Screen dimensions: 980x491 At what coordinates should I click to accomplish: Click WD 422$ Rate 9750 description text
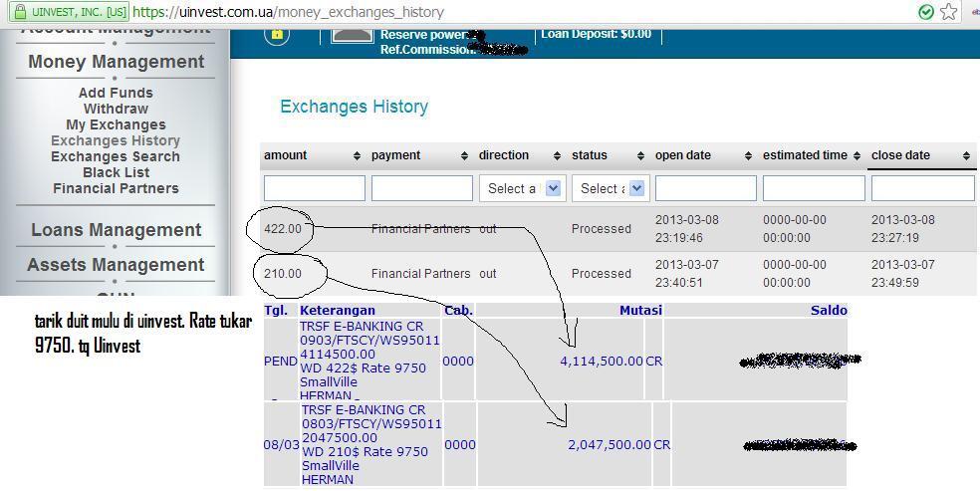point(364,368)
